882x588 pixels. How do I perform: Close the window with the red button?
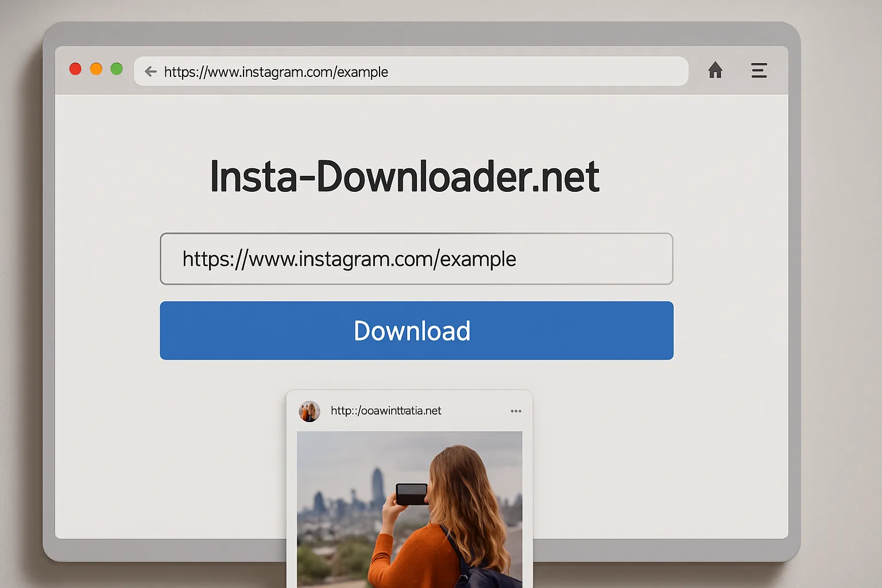coord(75,69)
